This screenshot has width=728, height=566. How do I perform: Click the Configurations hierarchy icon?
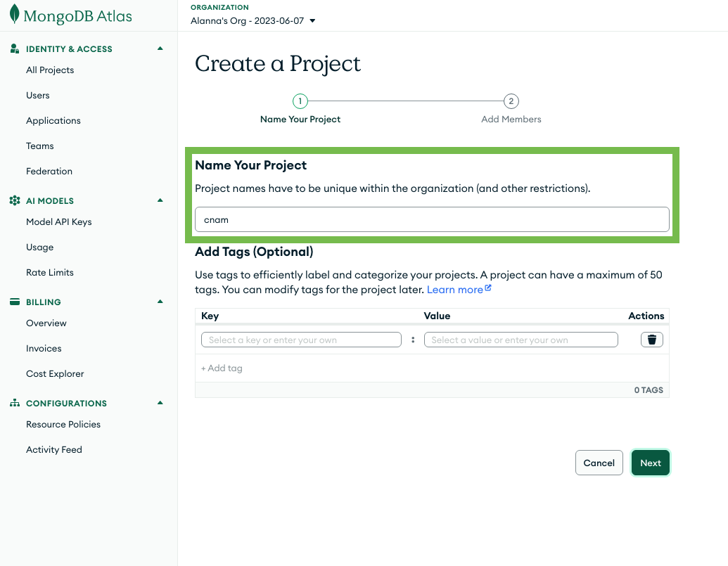click(15, 404)
